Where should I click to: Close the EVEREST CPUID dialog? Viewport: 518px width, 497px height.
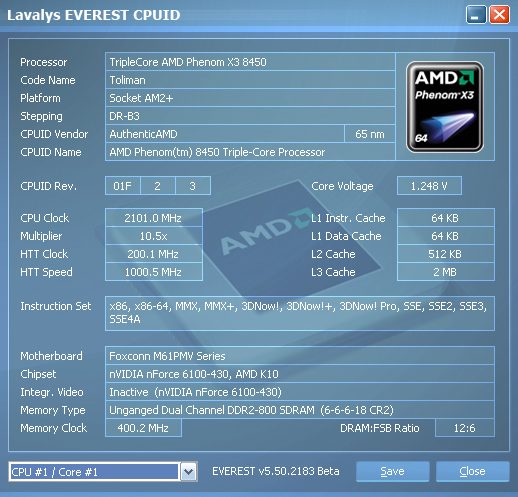tap(472, 471)
